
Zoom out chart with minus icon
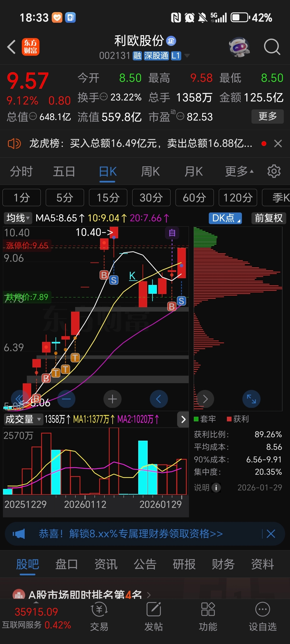coord(66,399)
